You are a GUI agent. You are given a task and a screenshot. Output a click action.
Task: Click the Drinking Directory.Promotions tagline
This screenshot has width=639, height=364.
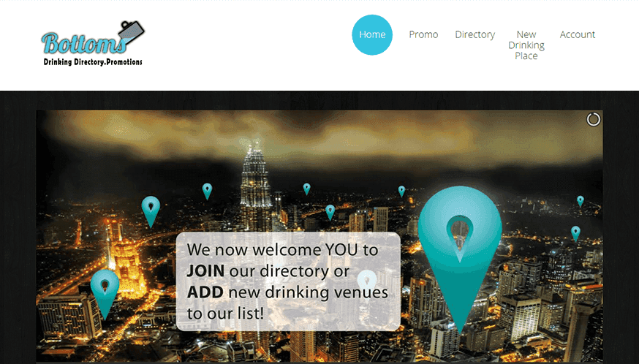[93, 62]
